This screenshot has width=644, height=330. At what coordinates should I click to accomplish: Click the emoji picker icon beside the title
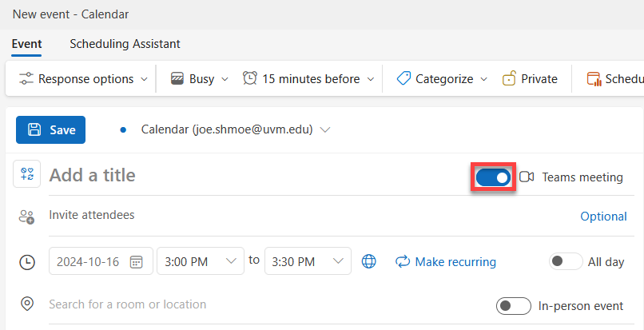[x=26, y=174]
